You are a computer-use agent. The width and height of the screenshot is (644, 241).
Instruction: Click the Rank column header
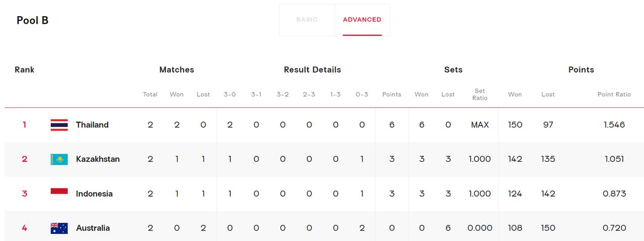point(24,70)
